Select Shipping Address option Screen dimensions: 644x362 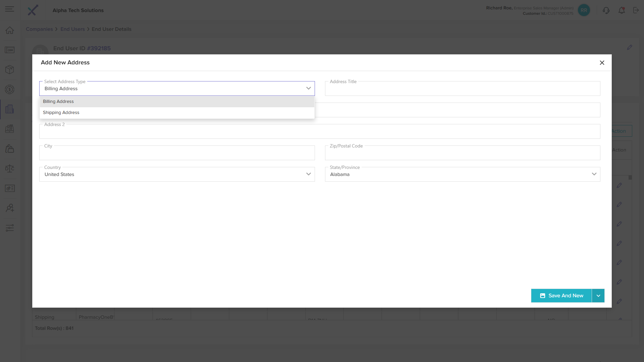pos(61,113)
